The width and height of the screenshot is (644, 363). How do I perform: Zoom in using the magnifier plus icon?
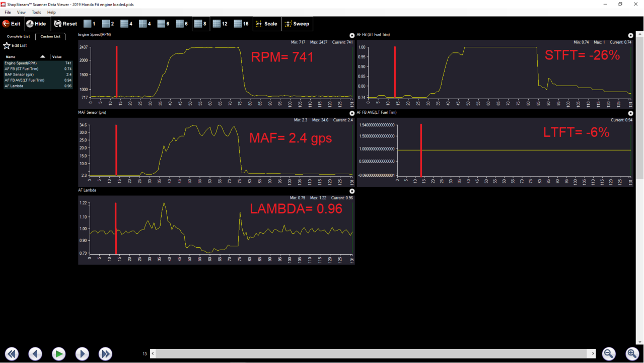pos(632,354)
